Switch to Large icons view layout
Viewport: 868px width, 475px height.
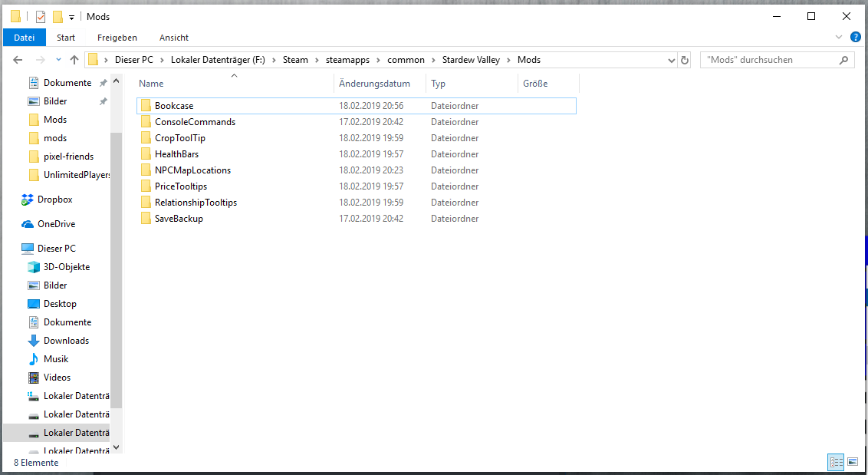[852, 462]
